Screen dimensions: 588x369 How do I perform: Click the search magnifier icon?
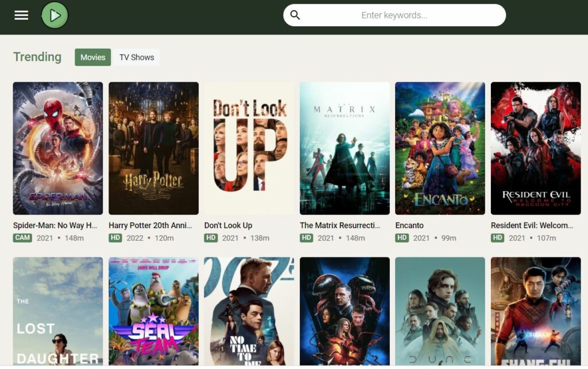(295, 15)
